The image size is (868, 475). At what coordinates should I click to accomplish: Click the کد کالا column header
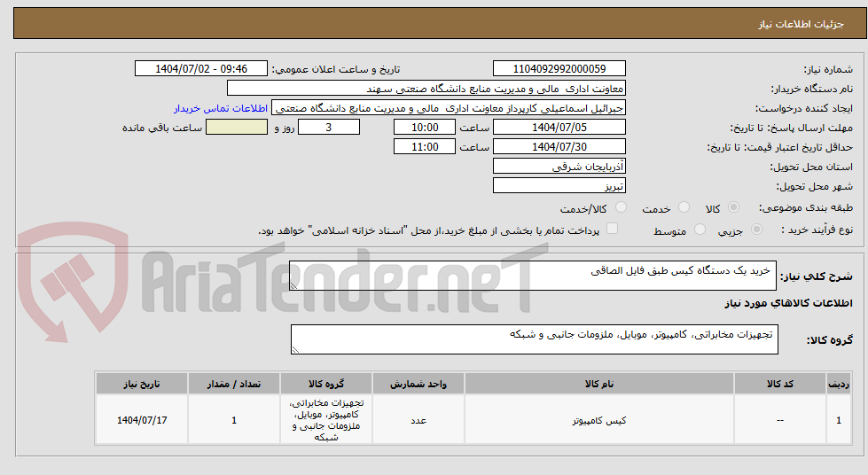[x=780, y=384]
